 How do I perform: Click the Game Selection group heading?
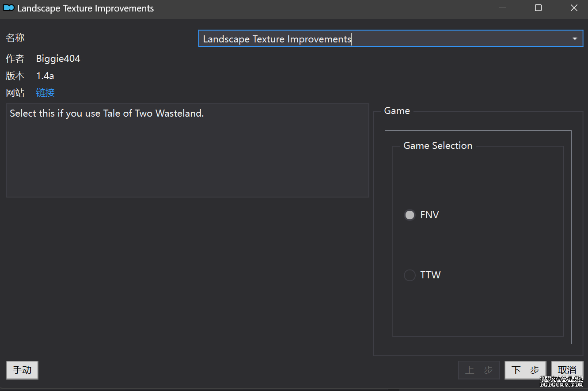pyautogui.click(x=438, y=146)
